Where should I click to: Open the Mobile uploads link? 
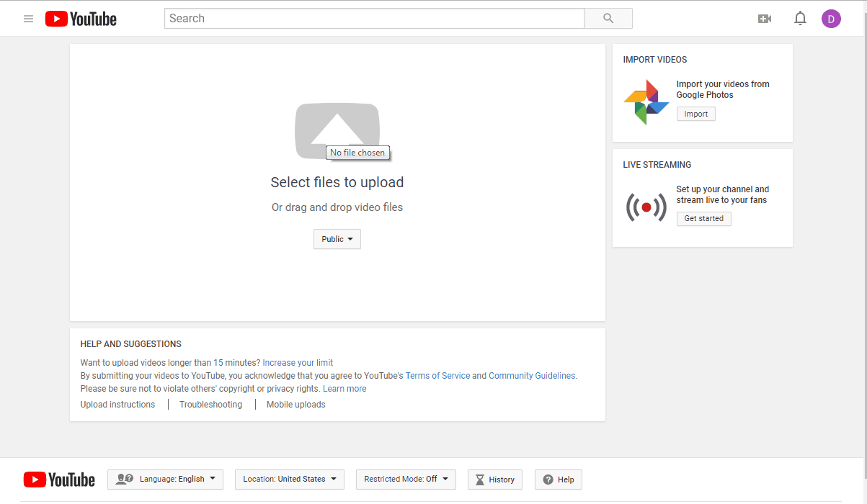(x=296, y=405)
